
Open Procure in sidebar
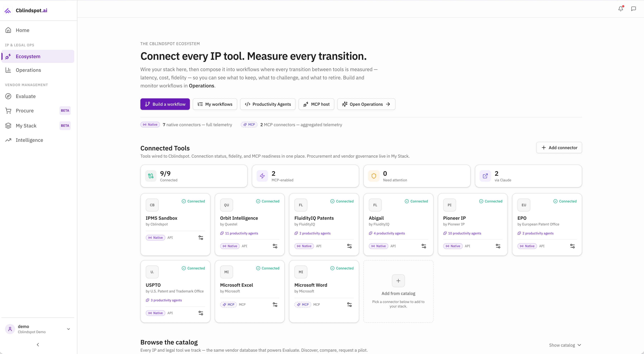point(38,111)
